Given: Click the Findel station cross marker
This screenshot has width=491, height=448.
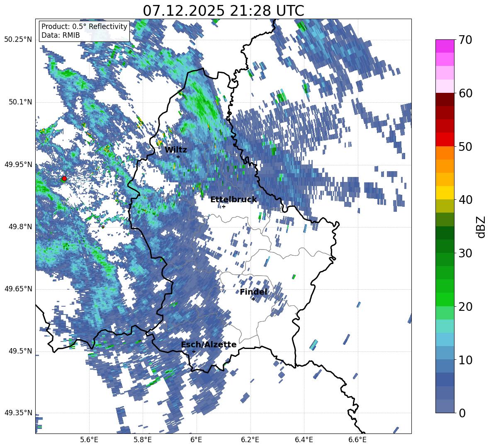Looking at the screenshot, I should click(x=253, y=299).
